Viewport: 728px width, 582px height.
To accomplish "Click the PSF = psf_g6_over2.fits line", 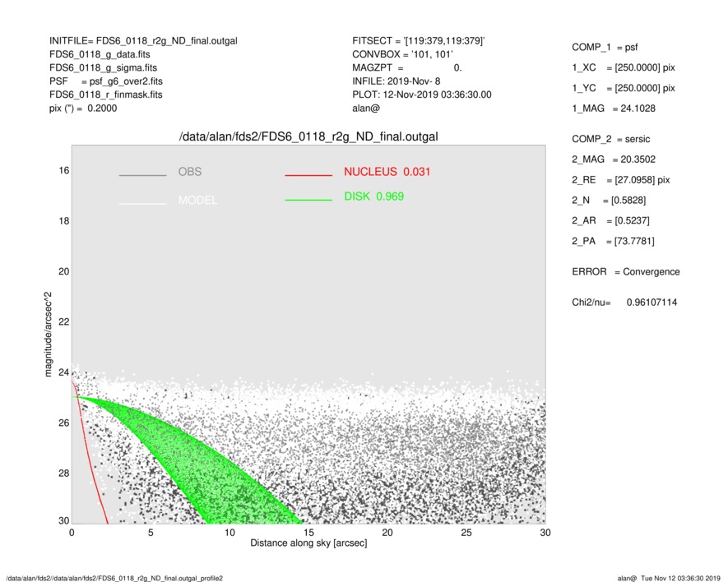I will [x=106, y=81].
